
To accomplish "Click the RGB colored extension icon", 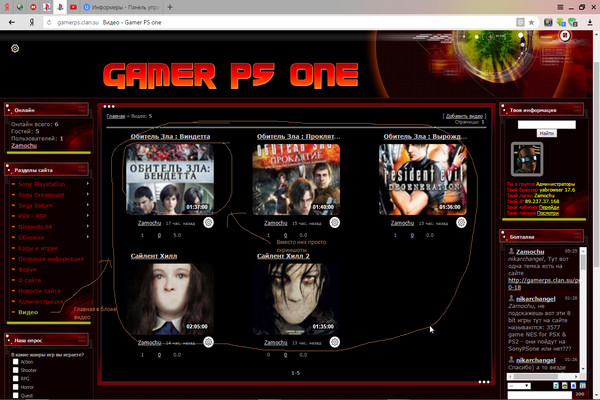I will pos(548,23).
